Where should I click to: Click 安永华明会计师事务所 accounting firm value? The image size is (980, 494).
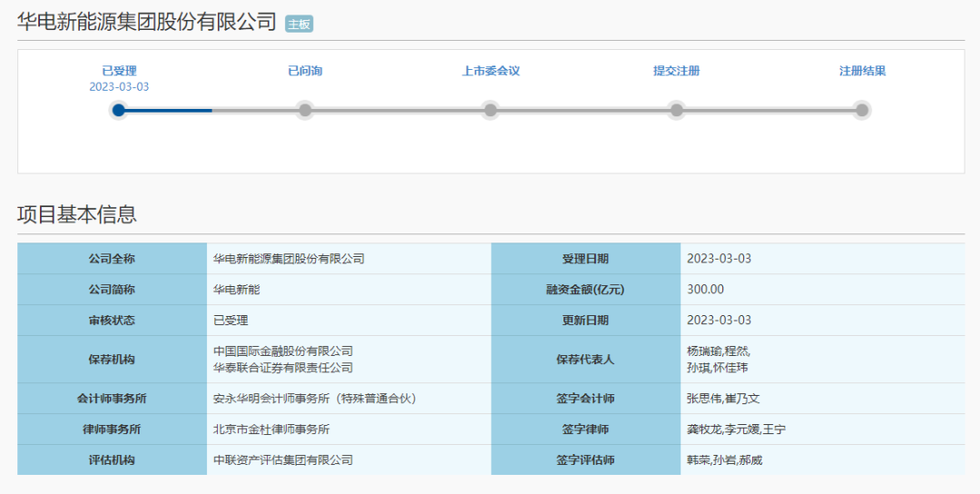pos(315,399)
